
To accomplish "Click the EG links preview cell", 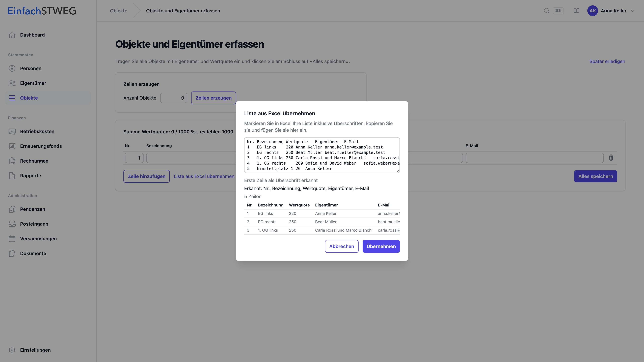I will (x=265, y=214).
